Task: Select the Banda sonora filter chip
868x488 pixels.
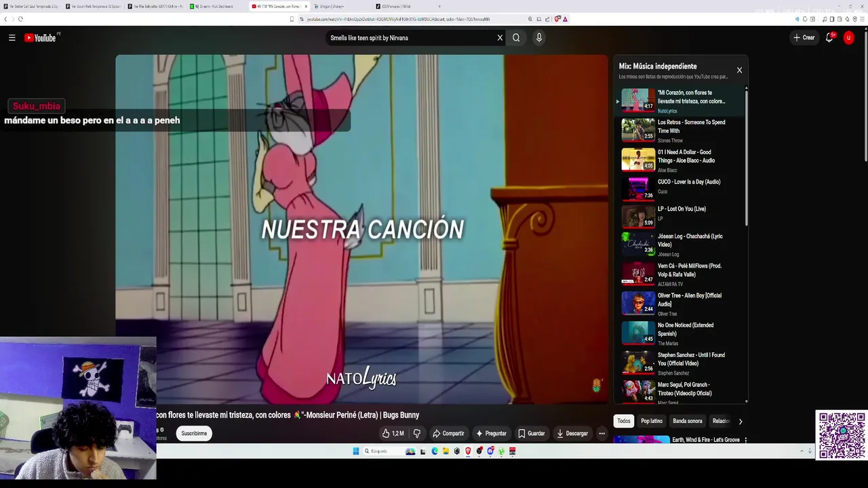Action: coord(688,421)
